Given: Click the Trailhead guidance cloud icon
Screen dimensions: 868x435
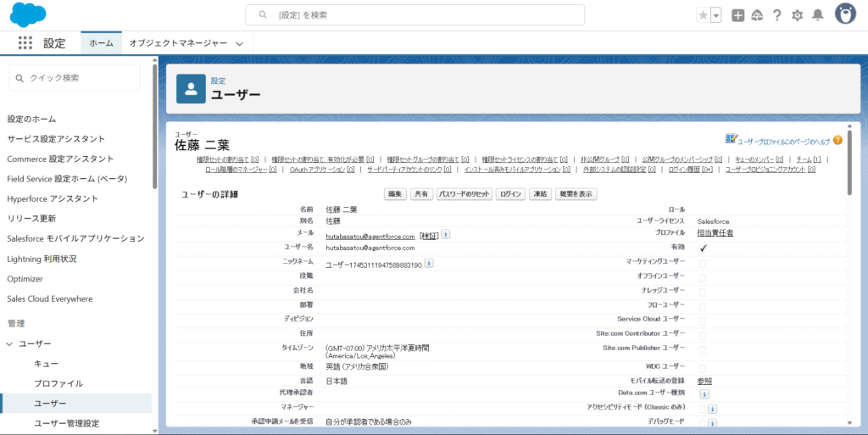Looking at the screenshot, I should coord(757,15).
